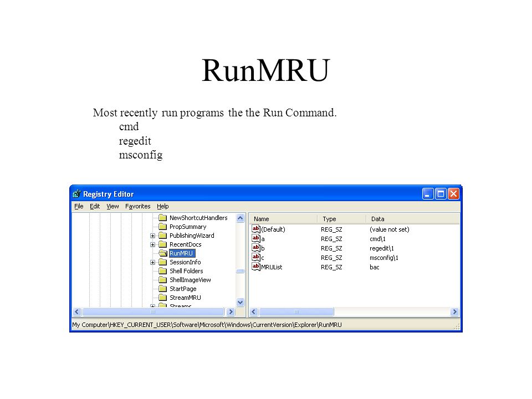This screenshot has height=399, width=532.
Task: Click values pane horizontal scroll thumb
Action: (x=296, y=311)
